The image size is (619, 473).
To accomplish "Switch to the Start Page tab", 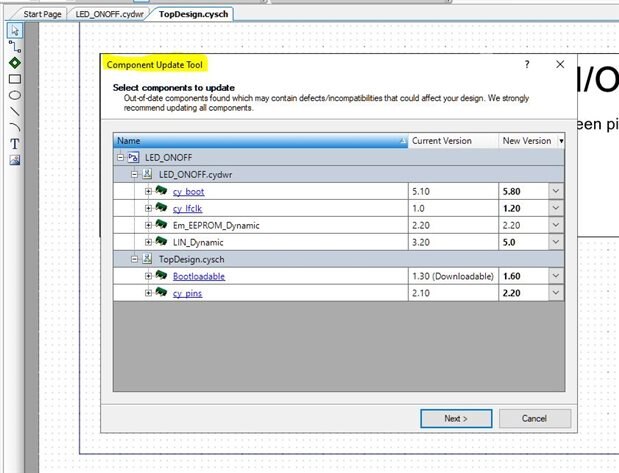I will tap(43, 14).
